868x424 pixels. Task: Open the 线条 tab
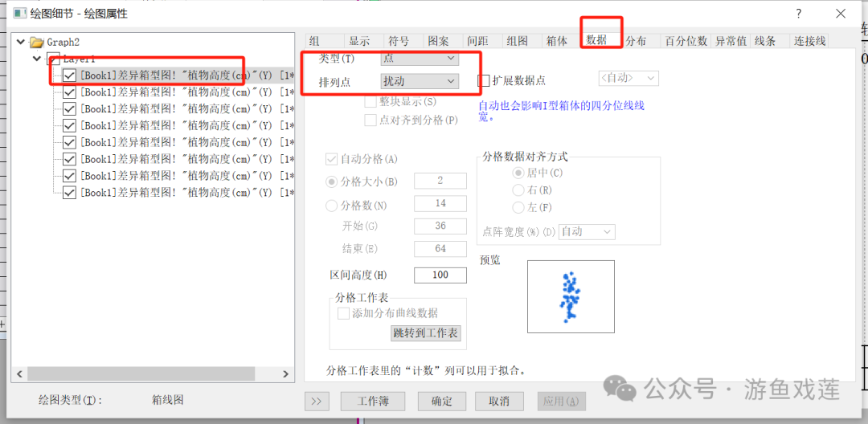click(x=769, y=40)
